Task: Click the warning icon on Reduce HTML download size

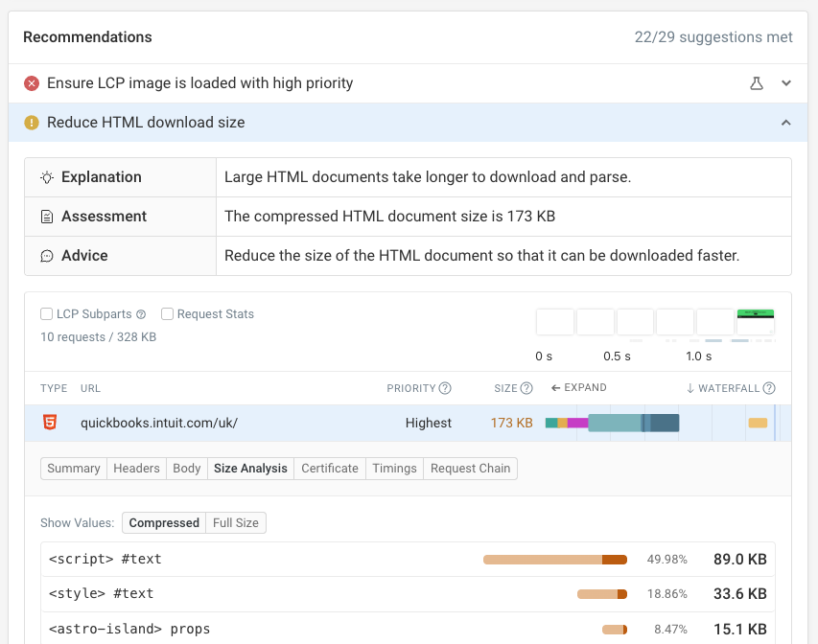Action: (x=32, y=123)
